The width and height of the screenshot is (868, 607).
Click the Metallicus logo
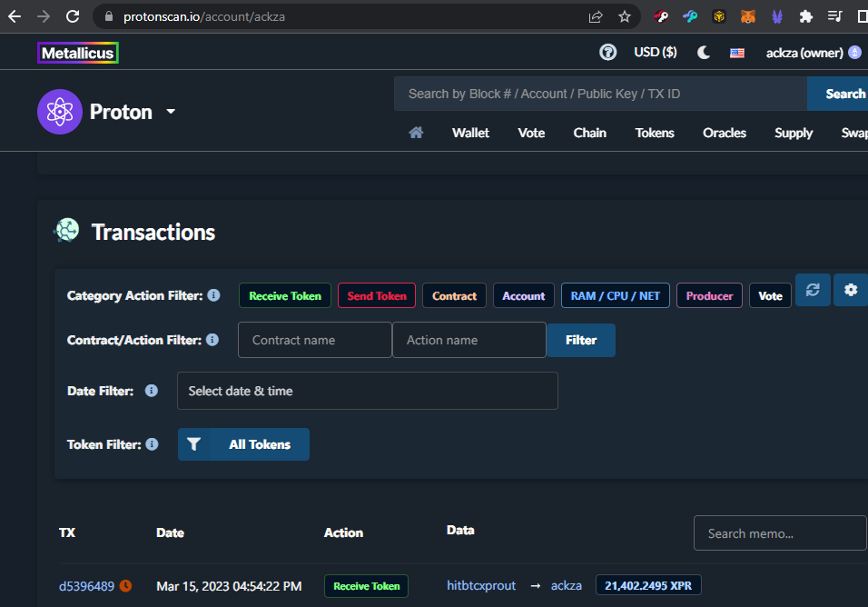pyautogui.click(x=78, y=53)
